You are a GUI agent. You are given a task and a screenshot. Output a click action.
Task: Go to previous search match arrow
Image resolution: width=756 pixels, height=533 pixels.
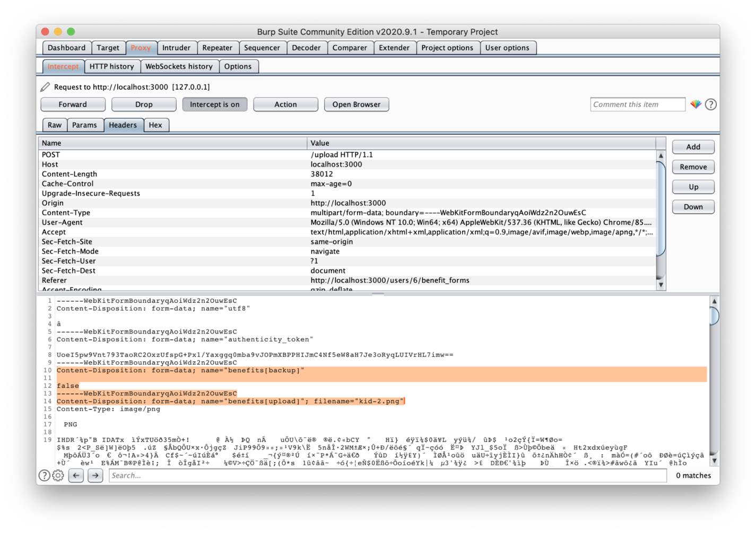76,475
